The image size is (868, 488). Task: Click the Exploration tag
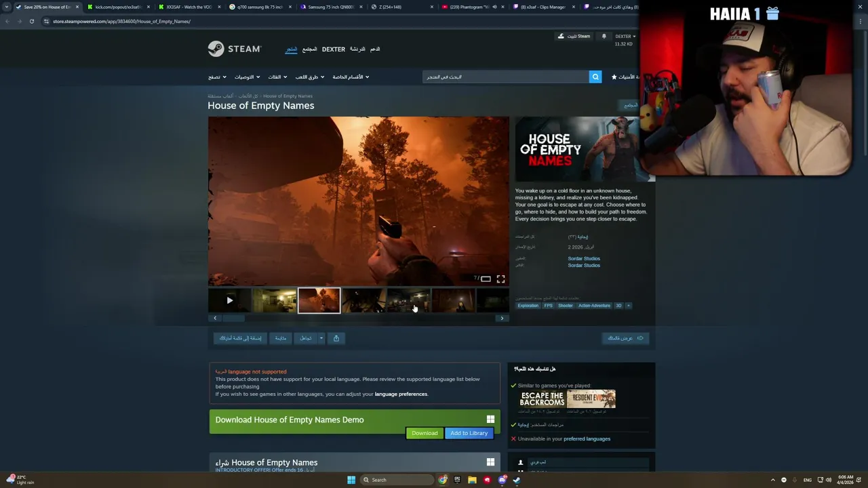528,306
